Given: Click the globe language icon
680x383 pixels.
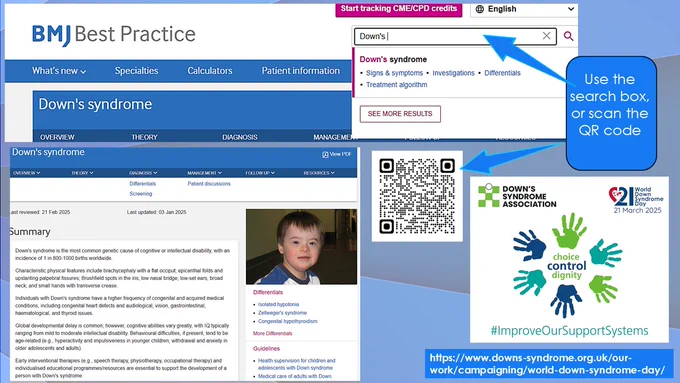Looking at the screenshot, I should point(480,9).
